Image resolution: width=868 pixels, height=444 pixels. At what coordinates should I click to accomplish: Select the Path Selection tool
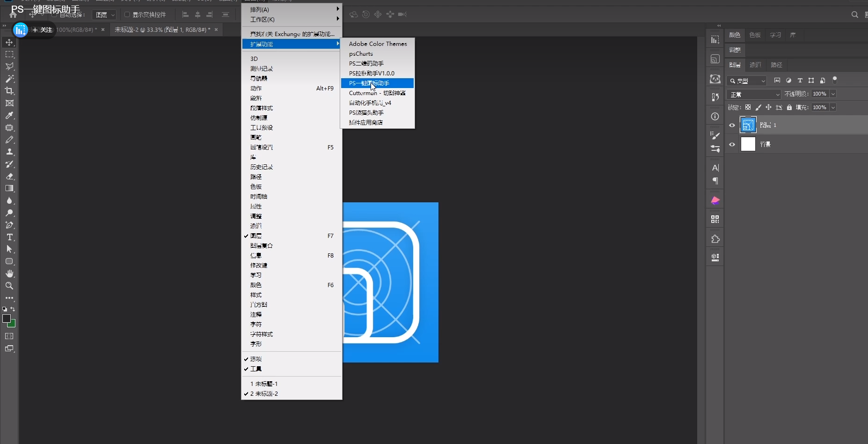pyautogui.click(x=9, y=249)
